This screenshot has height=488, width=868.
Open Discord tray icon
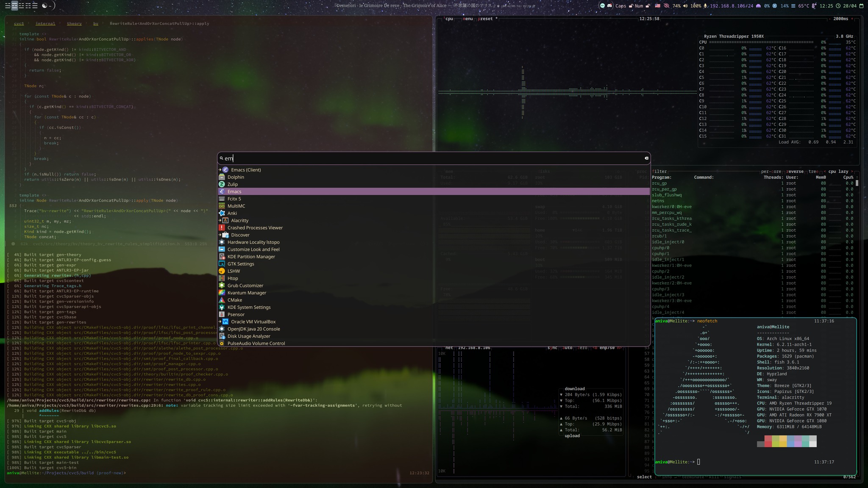[x=610, y=6]
